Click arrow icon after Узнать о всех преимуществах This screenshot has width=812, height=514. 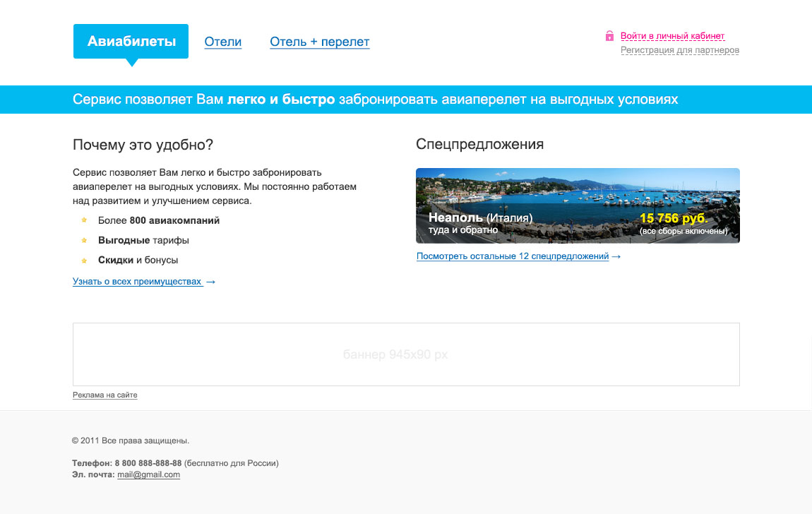click(210, 282)
